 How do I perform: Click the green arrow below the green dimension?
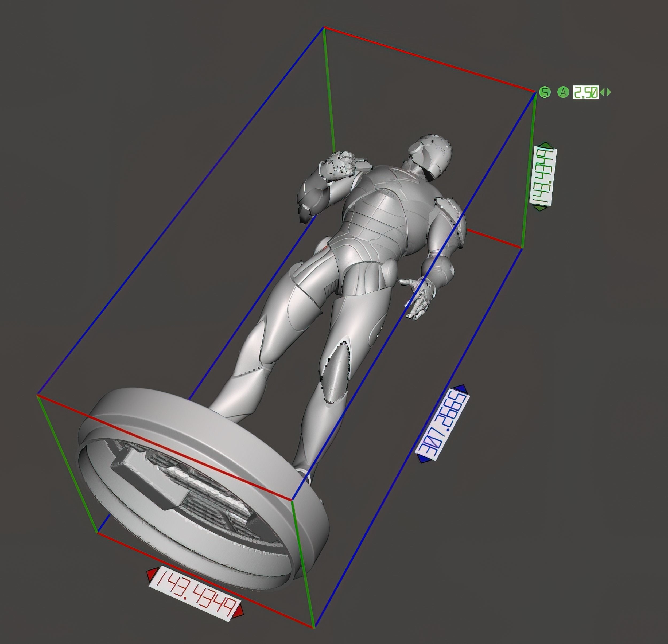point(539,208)
